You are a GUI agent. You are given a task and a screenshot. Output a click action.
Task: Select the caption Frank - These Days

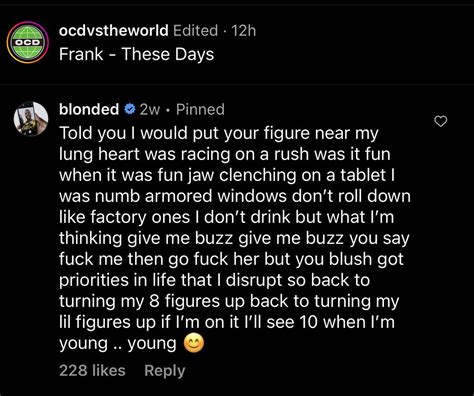coord(137,54)
